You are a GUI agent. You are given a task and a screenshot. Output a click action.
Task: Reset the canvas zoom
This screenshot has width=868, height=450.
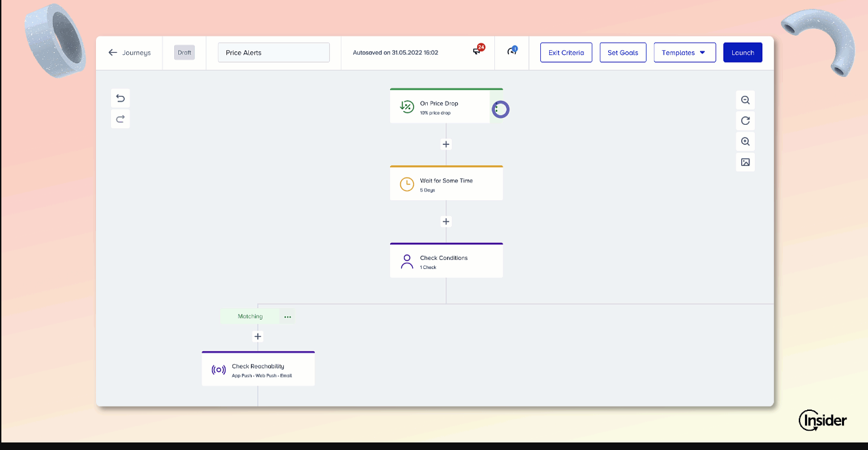745,121
